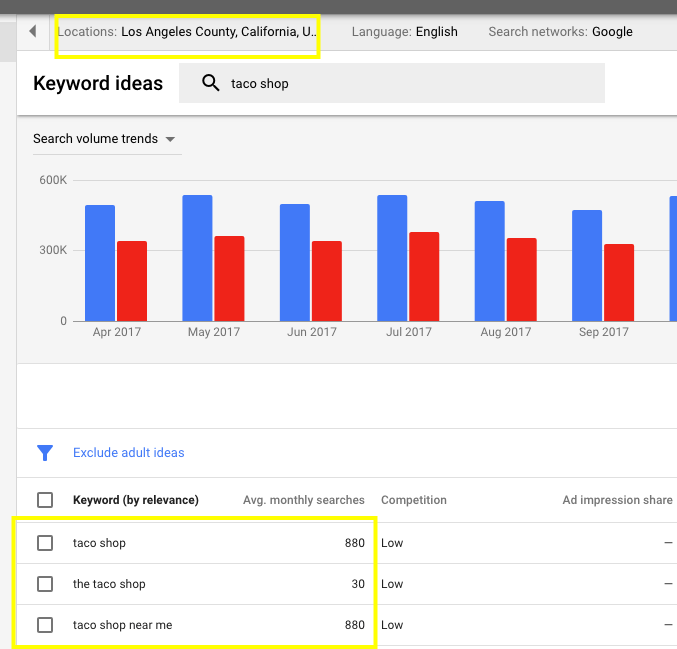
Task: Sort by Ad impression share column
Action: coord(616,500)
